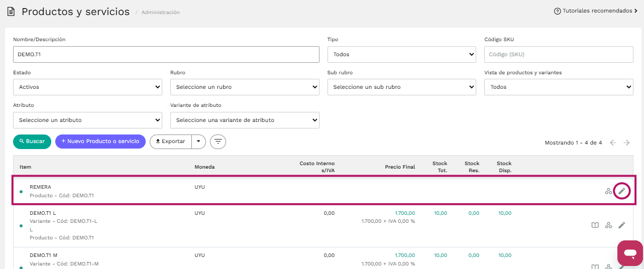Open the Tipo dropdown
644x269 pixels.
pos(401,54)
